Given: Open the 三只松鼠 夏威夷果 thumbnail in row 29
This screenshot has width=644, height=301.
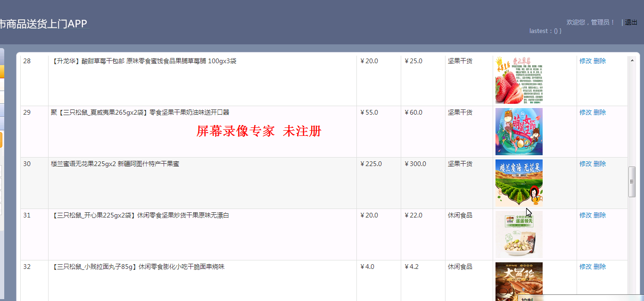Looking at the screenshot, I should (x=519, y=132).
